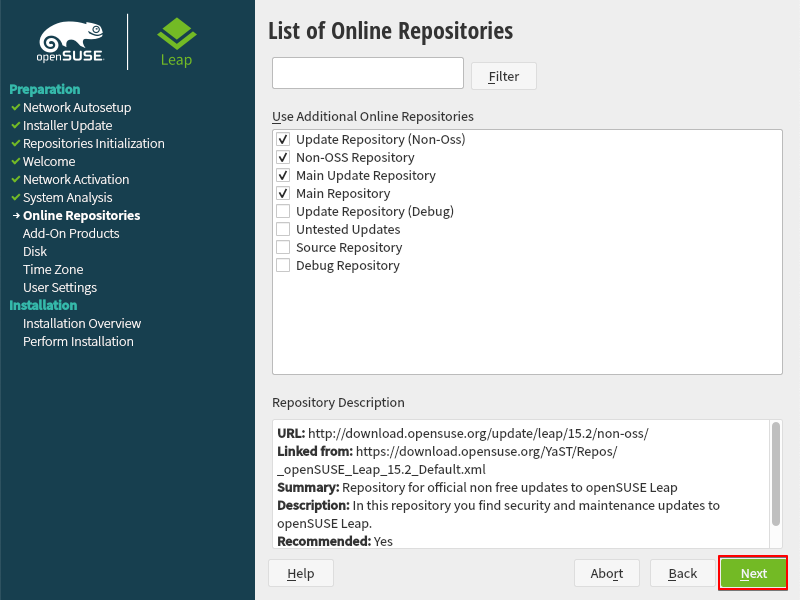Click the arrow marker beside Online Repositories
Image resolution: width=800 pixels, height=600 pixels.
pos(16,215)
